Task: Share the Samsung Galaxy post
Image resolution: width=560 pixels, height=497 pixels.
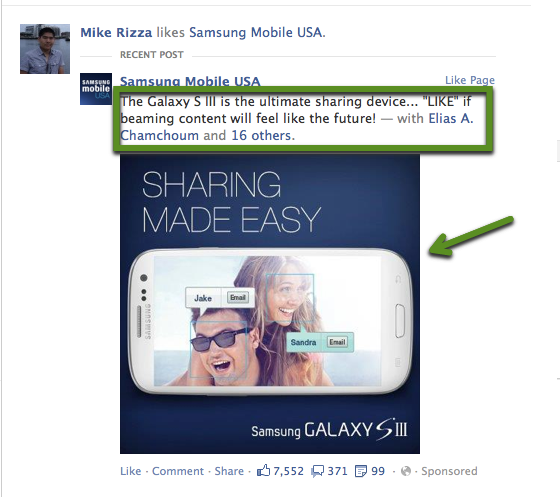Action: [229, 471]
